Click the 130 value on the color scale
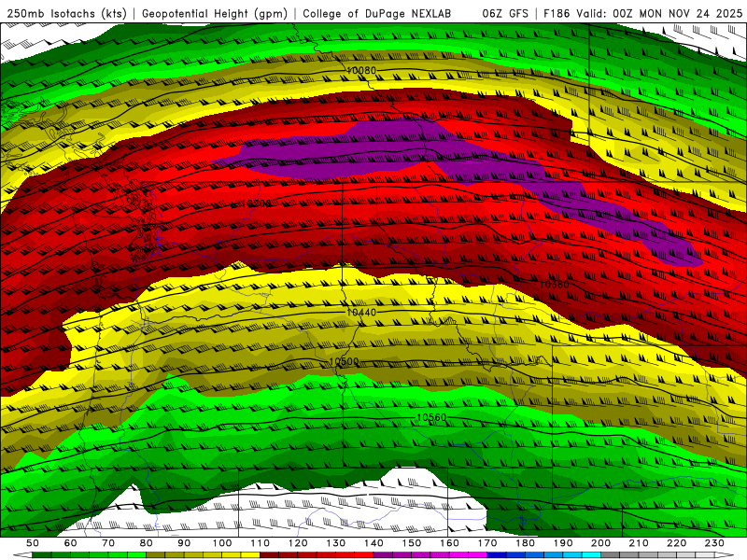The image size is (747, 560). 336,543
